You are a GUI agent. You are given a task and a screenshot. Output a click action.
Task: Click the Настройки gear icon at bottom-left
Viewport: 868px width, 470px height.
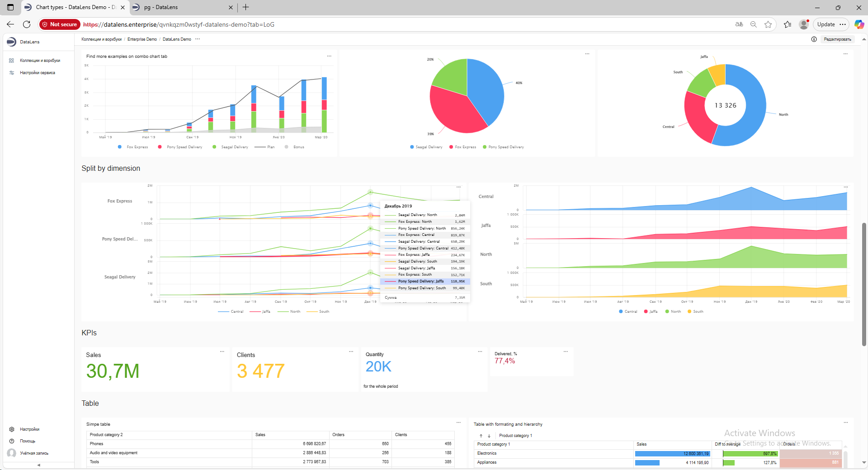[x=12, y=429]
